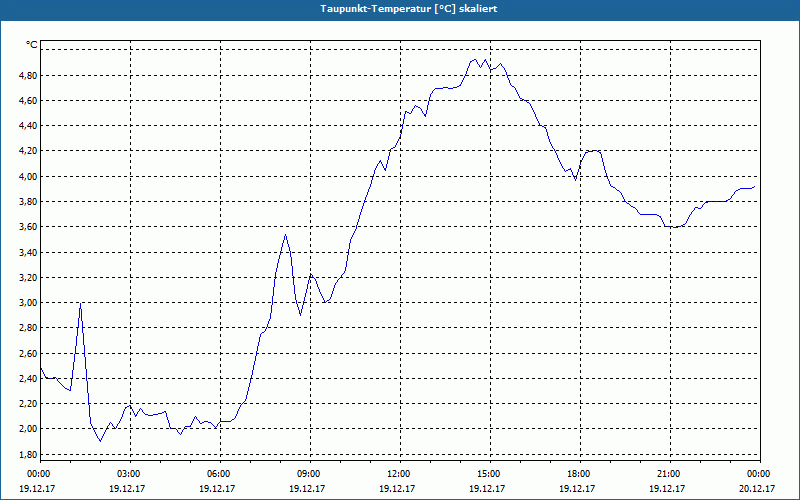This screenshot has height=500, width=800.
Task: Click the 19.12.17 date under 12:00
Action: pyautogui.click(x=397, y=488)
